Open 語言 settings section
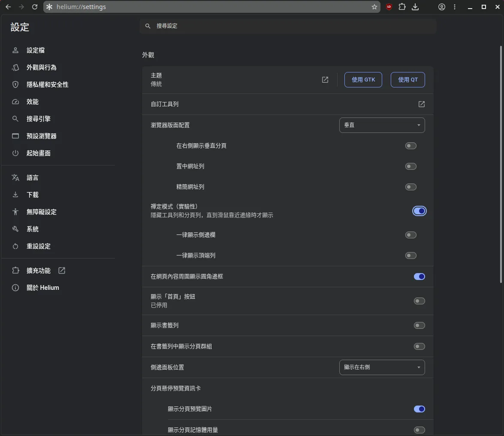 (x=32, y=177)
